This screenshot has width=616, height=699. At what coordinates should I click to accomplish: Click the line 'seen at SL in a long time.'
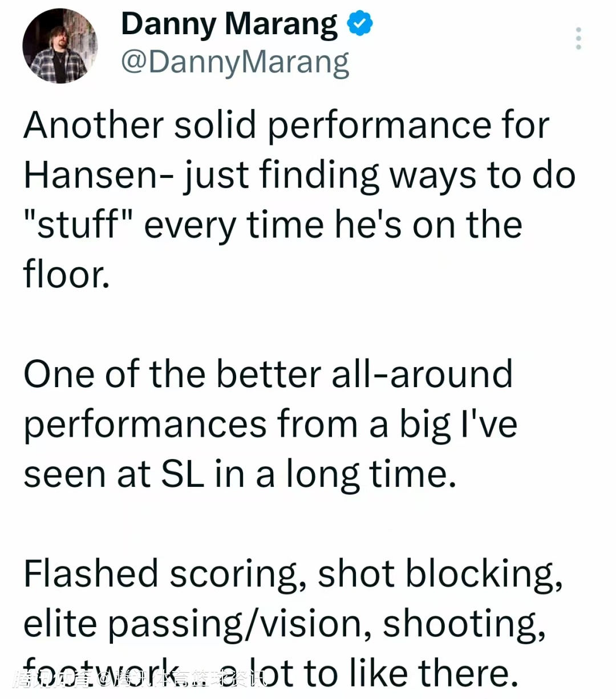tap(240, 474)
